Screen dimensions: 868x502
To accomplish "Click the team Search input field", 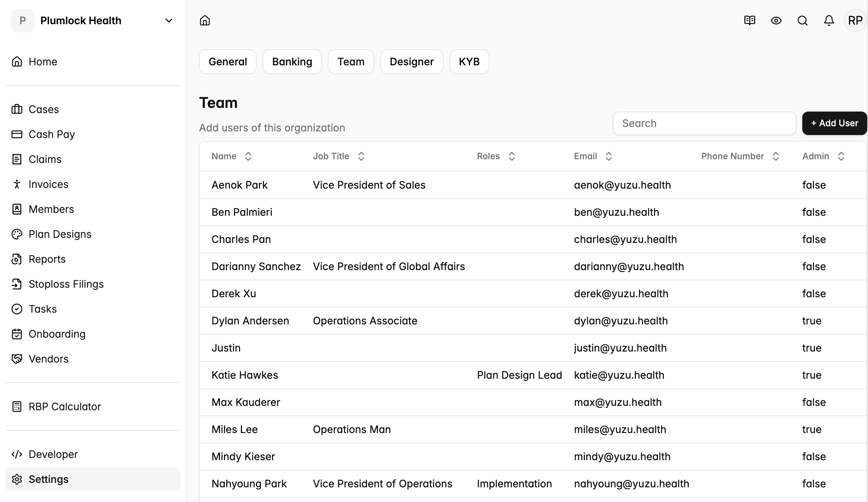I will (704, 123).
